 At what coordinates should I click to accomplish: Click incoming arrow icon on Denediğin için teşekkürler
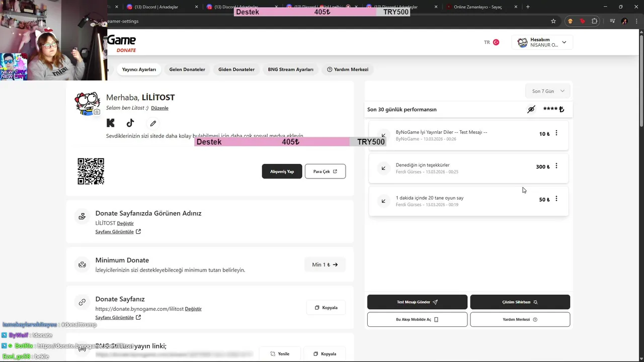coord(383,168)
